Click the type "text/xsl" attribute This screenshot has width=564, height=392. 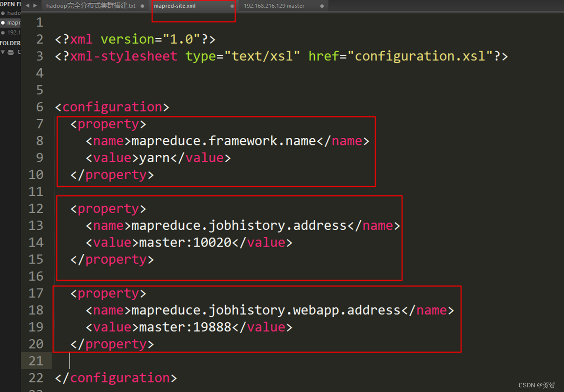tap(243, 56)
